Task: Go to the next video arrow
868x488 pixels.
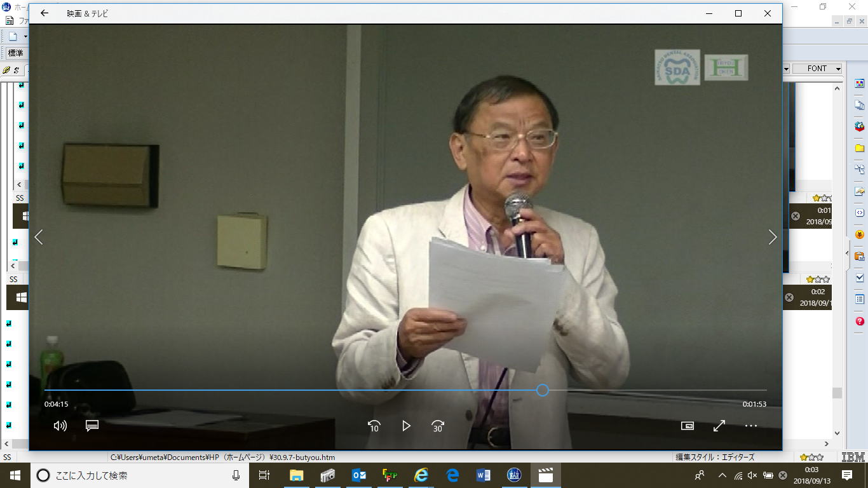Action: [x=772, y=237]
